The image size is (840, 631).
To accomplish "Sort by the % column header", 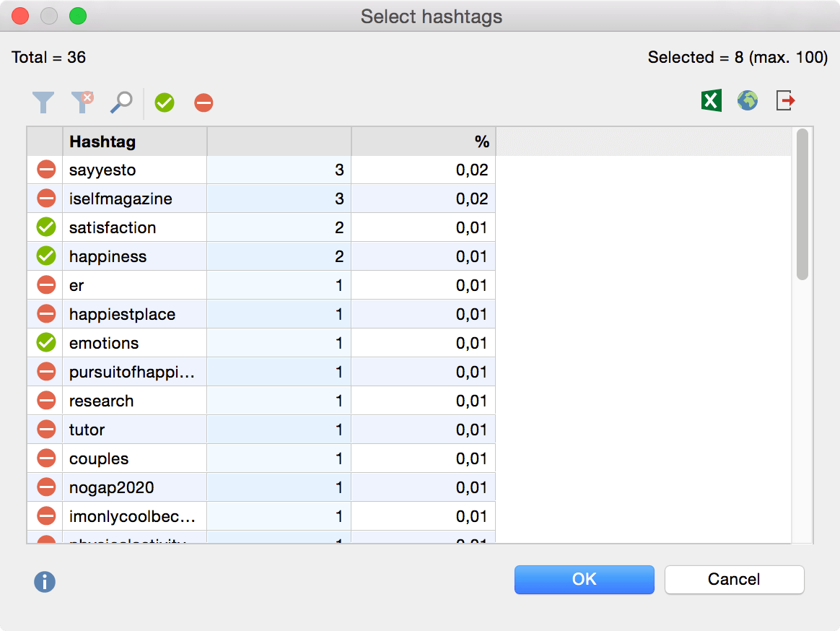I will [x=423, y=142].
